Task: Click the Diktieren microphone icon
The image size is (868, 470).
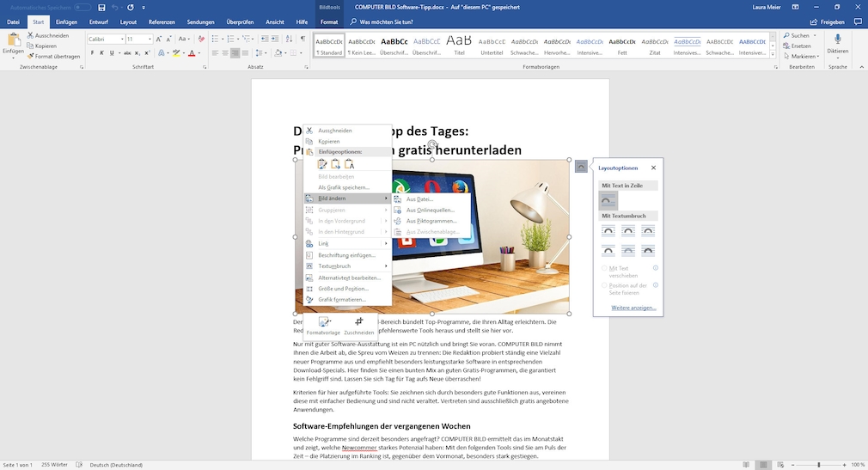Action: tap(837, 40)
